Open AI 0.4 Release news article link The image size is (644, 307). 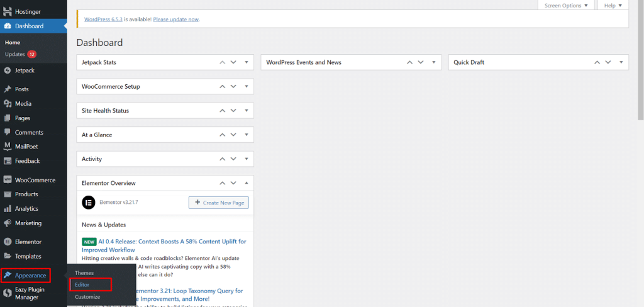click(164, 246)
